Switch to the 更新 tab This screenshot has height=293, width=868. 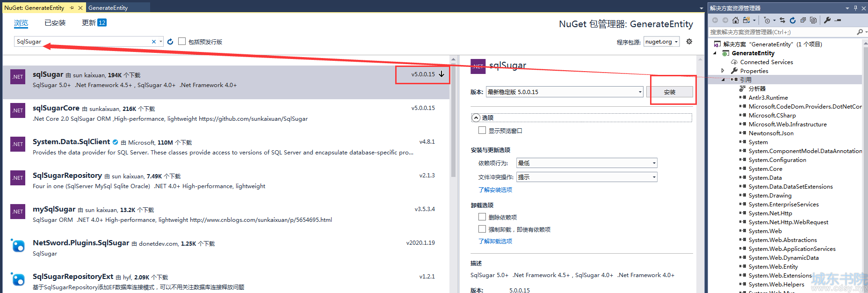[94, 23]
